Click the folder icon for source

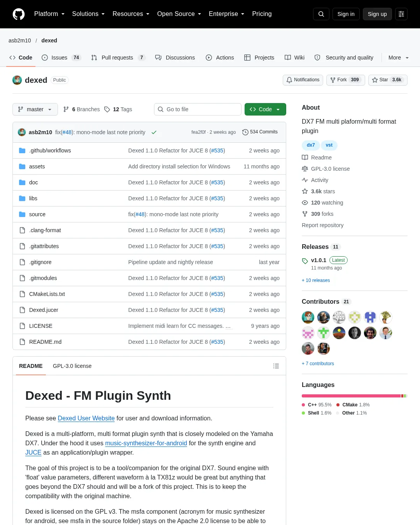click(x=22, y=214)
